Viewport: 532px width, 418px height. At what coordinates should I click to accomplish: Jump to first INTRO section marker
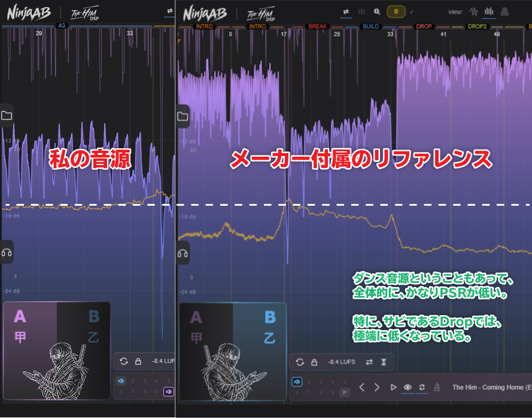(x=204, y=26)
